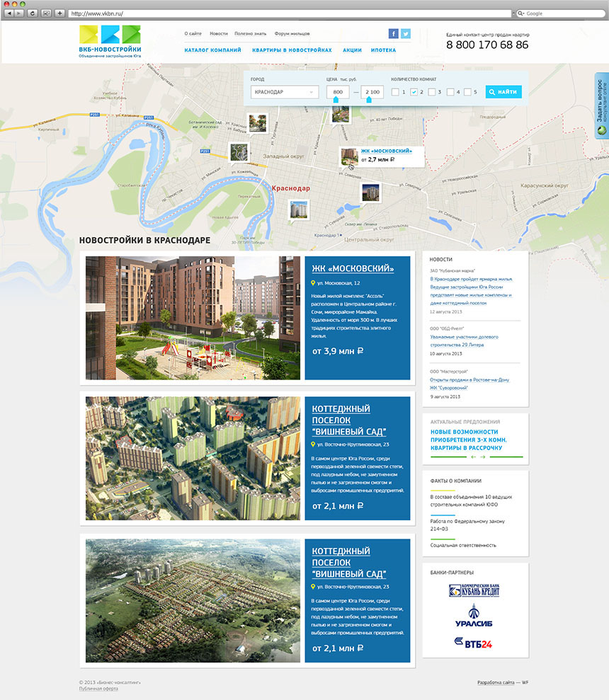Click the snapshot icon next to reload
Screen dimensions: 609x700
coord(45,13)
